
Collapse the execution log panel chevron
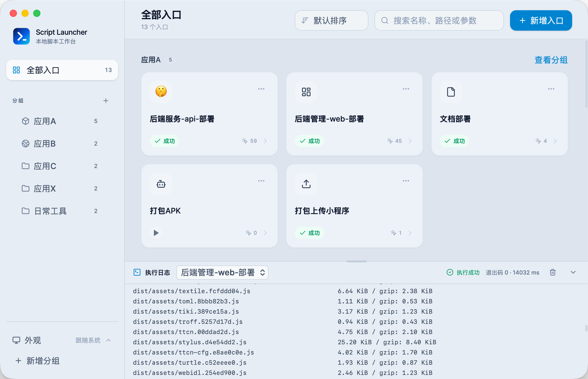(x=573, y=272)
